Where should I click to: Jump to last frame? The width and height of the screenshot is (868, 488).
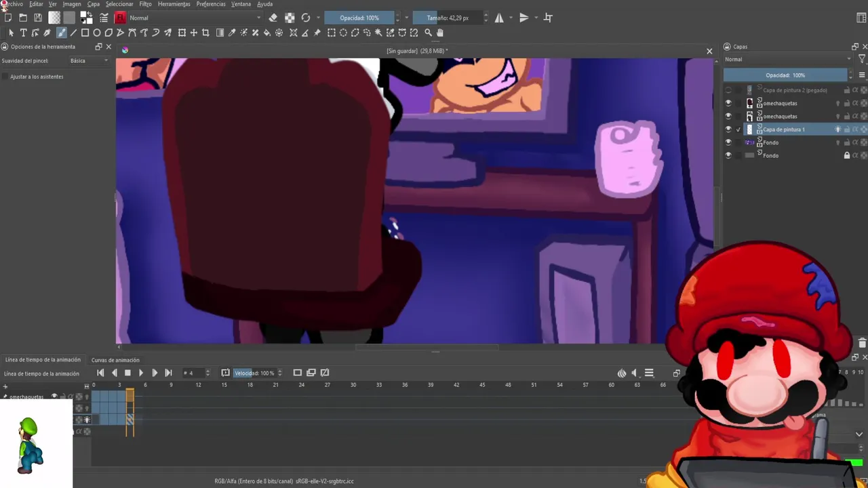(x=168, y=373)
